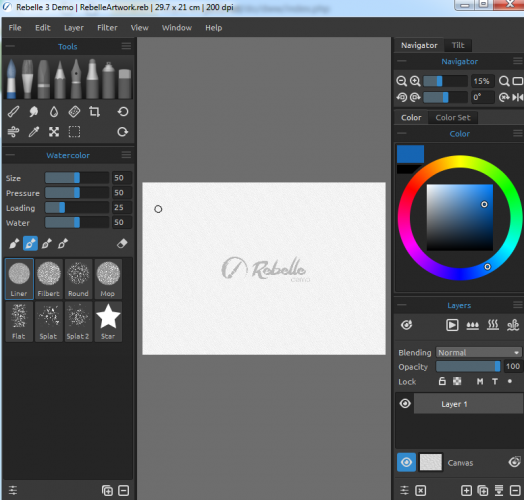This screenshot has height=500, width=524.
Task: Toggle the T tracing option
Action: point(495,381)
